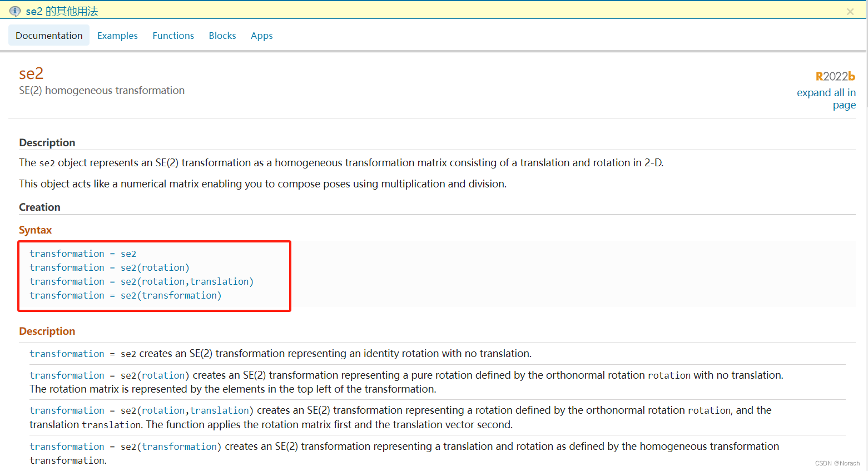868x471 pixels.
Task: Go to the Blocks tab
Action: (222, 36)
